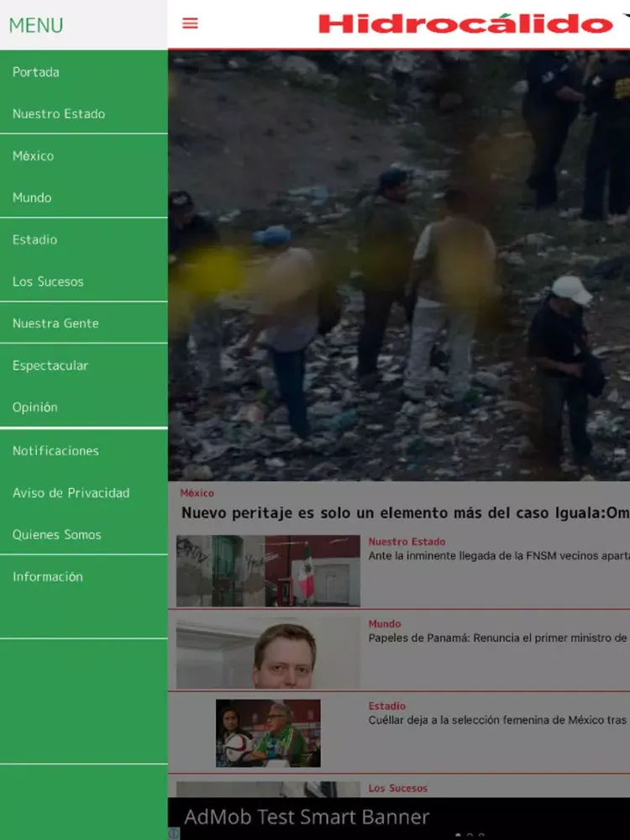Tap the Mundo article category label
Image resolution: width=630 pixels, height=840 pixels.
point(385,623)
